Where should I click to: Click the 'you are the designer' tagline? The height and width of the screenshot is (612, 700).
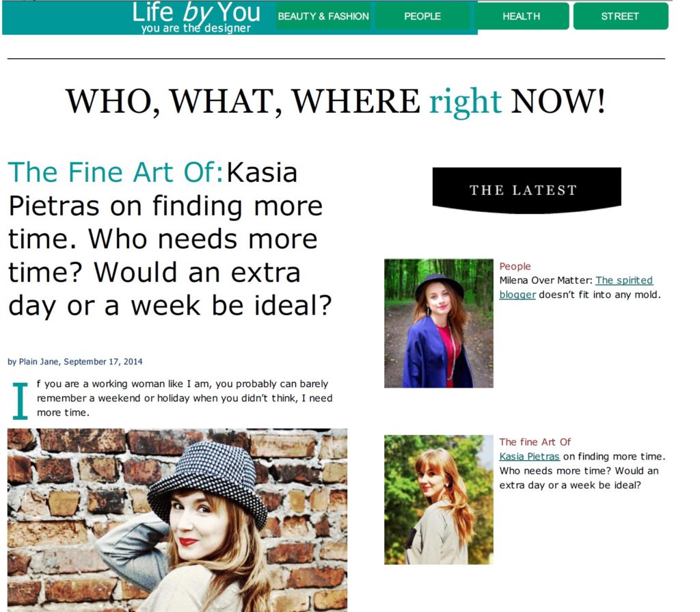pos(196,29)
